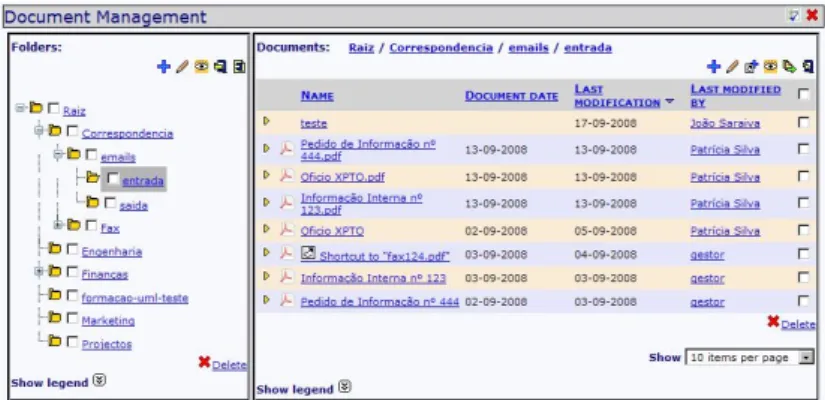Click the red X delete icon under documents
The image size is (825, 400).
click(x=773, y=321)
